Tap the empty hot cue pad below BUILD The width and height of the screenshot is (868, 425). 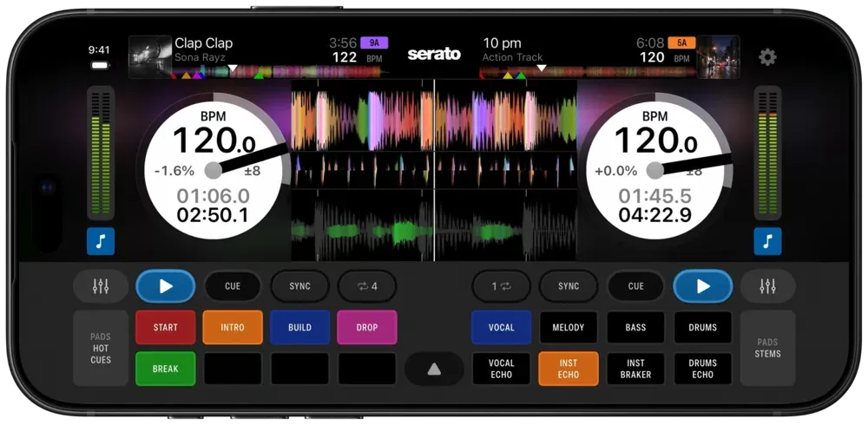tap(300, 369)
